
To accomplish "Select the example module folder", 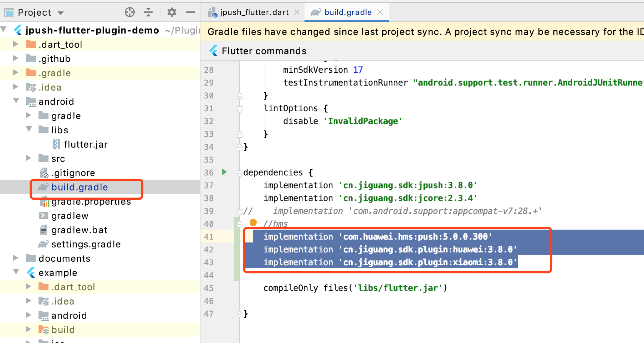I will (x=57, y=273).
